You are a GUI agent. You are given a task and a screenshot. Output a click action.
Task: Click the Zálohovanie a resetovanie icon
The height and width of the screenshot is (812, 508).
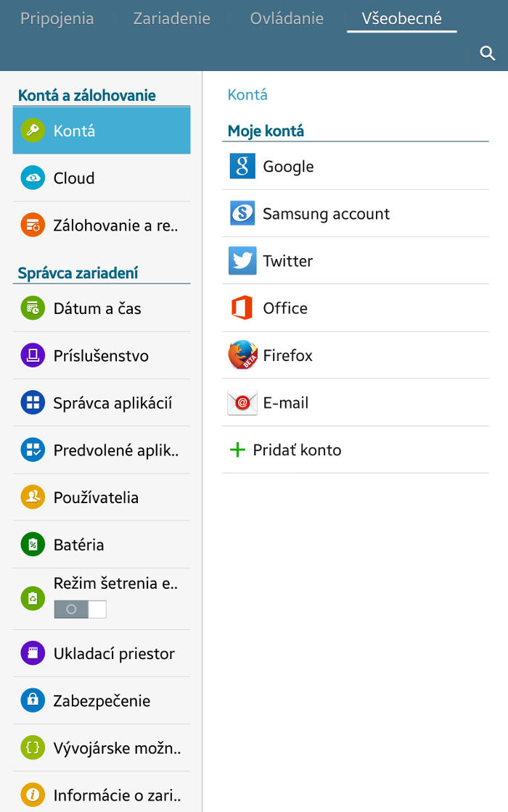(32, 225)
